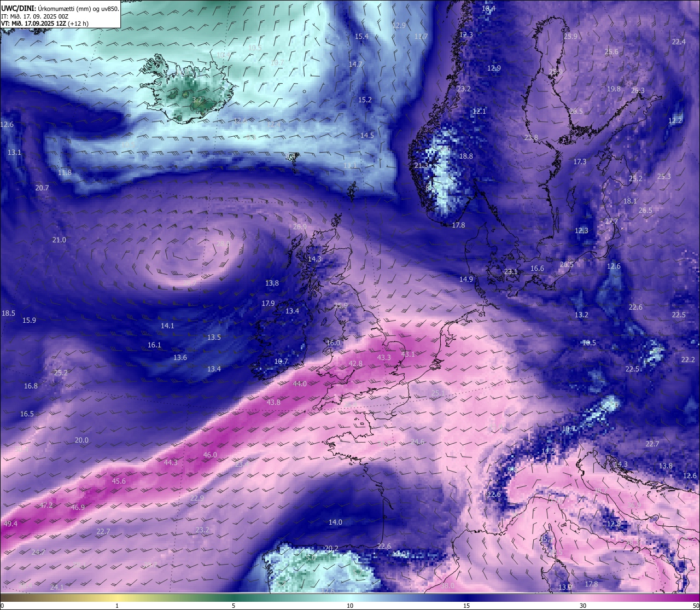Click the 20.0 value label

81,440
